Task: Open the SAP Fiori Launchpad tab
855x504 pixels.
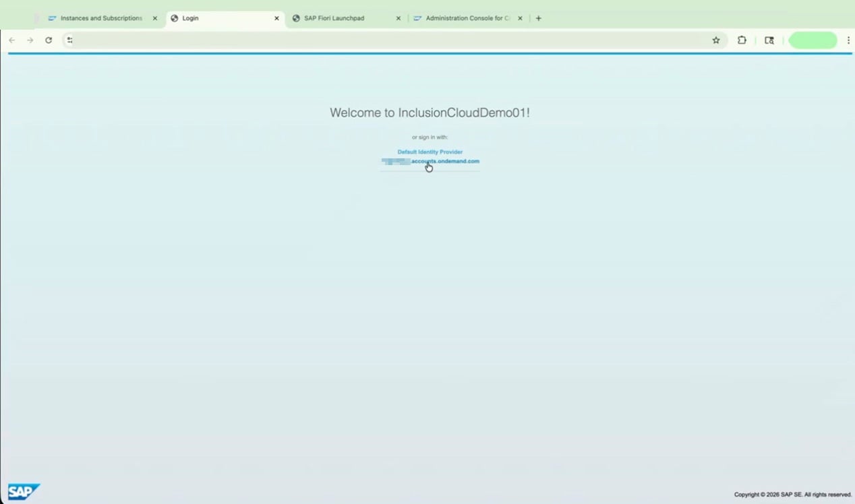Action: tap(346, 18)
